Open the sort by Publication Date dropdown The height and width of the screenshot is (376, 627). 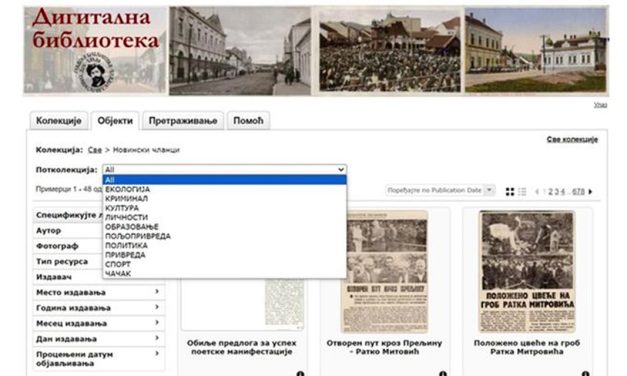click(440, 190)
